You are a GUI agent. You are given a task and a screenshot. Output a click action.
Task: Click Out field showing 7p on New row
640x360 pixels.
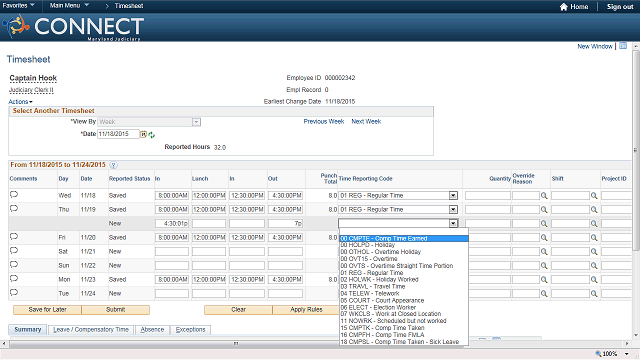tap(285, 224)
